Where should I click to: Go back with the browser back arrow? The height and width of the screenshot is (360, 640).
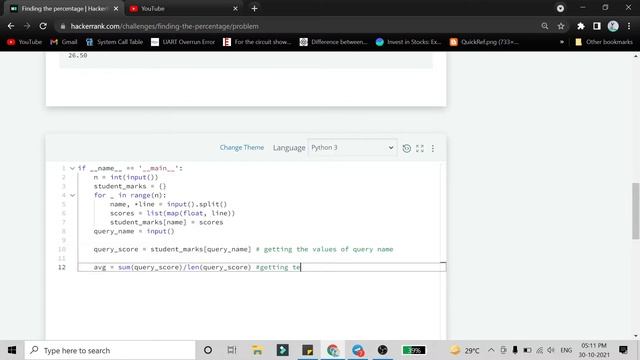pos(11,26)
